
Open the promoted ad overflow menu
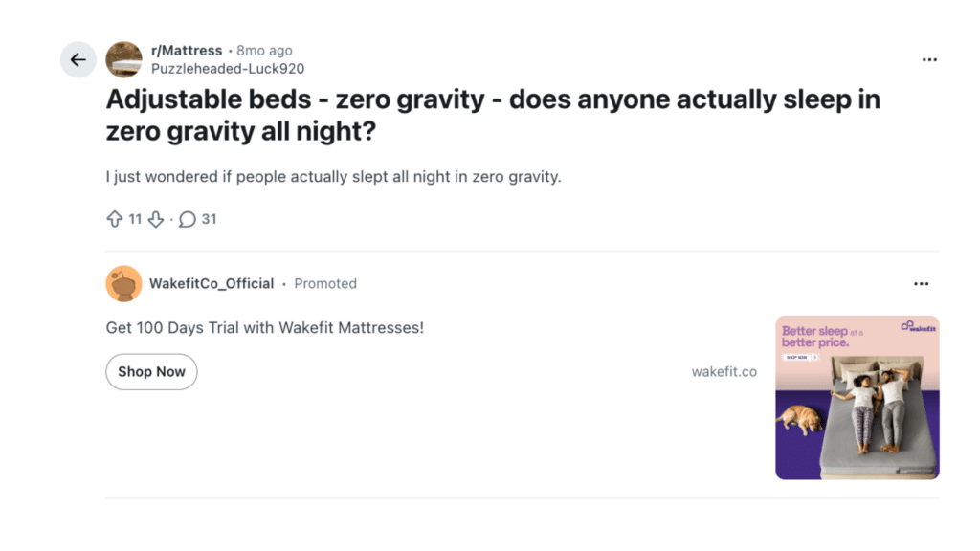pyautogui.click(x=922, y=283)
